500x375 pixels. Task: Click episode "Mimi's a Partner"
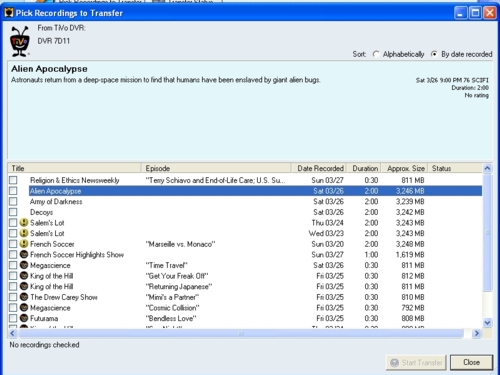pos(172,297)
